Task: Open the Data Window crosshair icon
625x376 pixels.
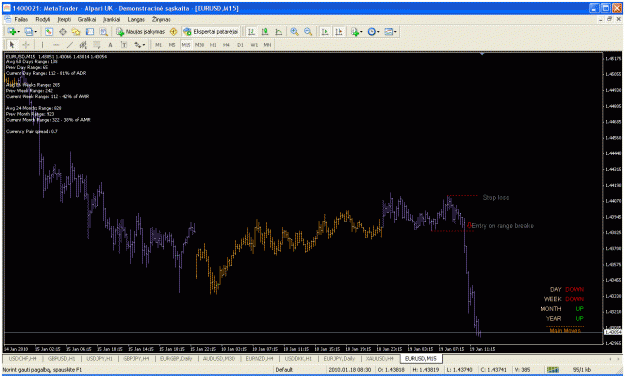Action: click(x=63, y=31)
